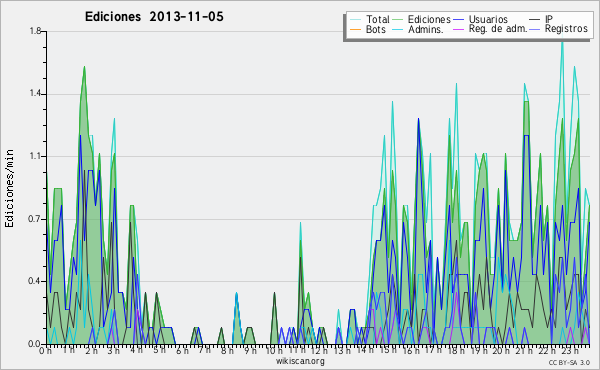Screen dimensions: 600x370
Task: Click the Total legend color line
Action: pos(355,20)
